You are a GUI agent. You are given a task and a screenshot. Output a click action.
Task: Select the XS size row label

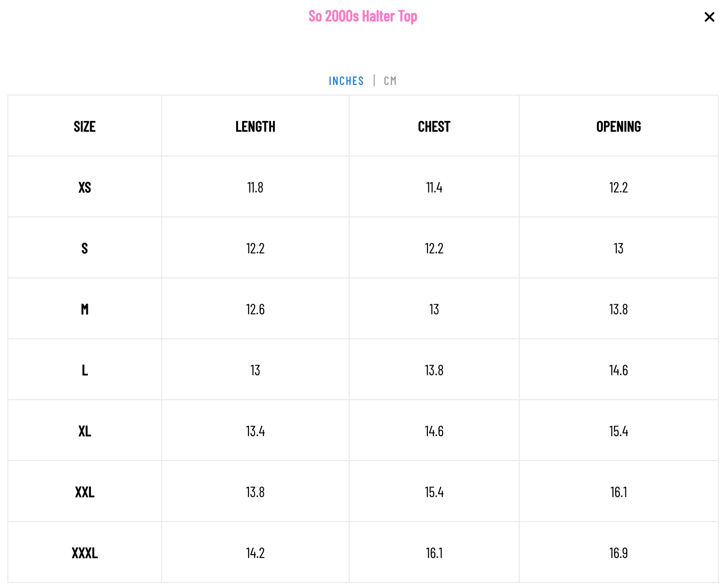point(85,187)
